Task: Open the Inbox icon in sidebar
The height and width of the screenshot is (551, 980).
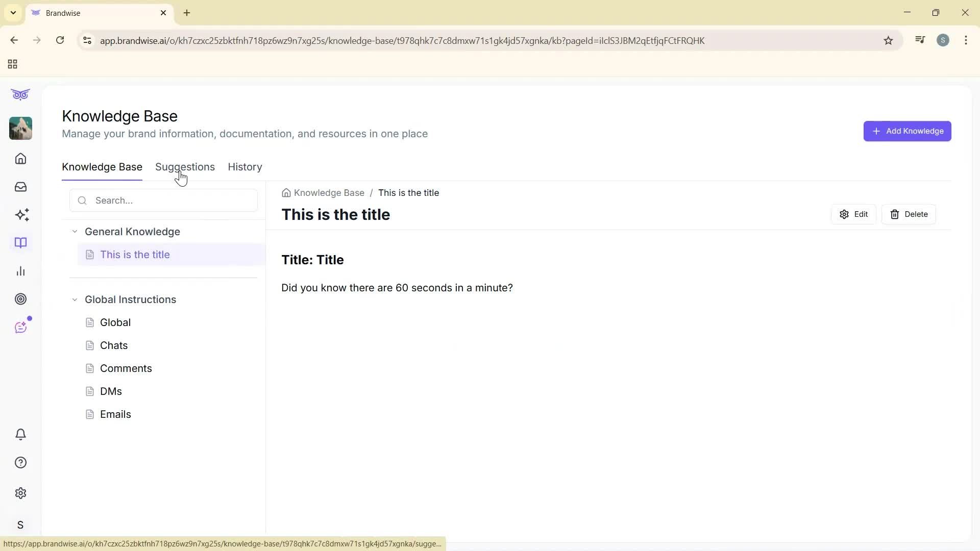Action: [x=20, y=187]
